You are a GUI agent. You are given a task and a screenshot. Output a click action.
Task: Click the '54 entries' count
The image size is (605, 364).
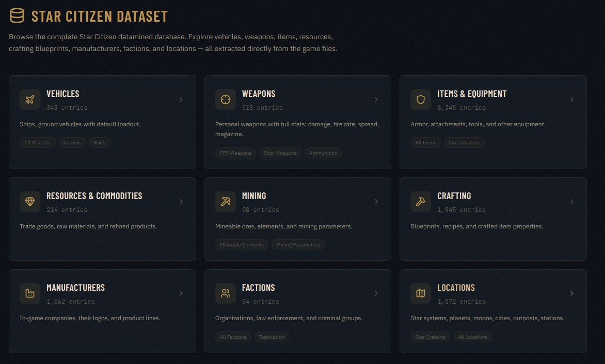point(261,302)
